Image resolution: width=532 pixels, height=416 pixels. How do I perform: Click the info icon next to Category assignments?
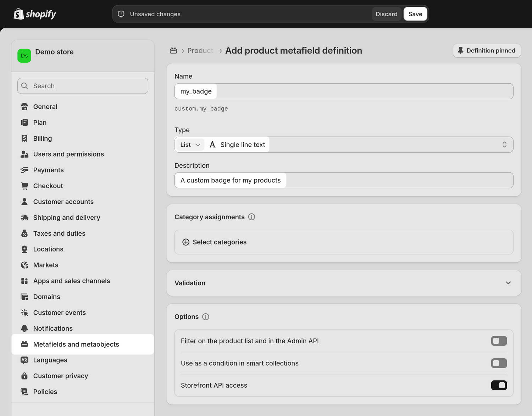(x=251, y=217)
